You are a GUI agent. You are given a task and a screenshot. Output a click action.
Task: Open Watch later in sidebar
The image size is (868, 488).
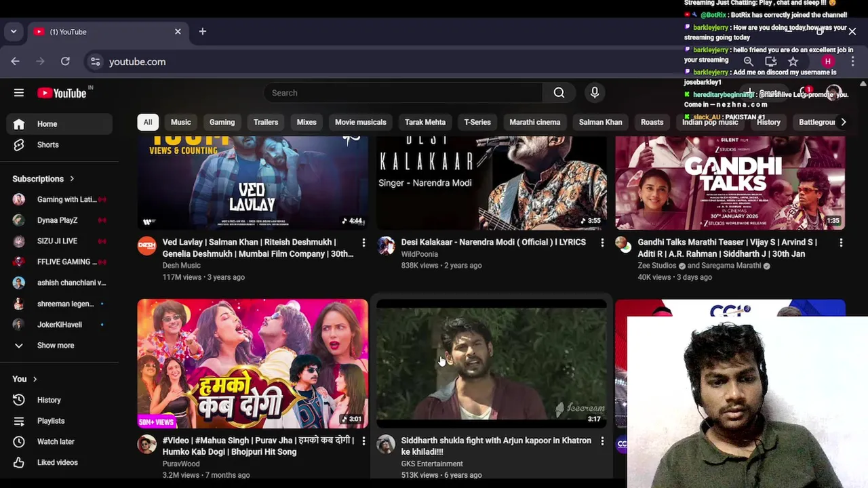pyautogui.click(x=60, y=441)
